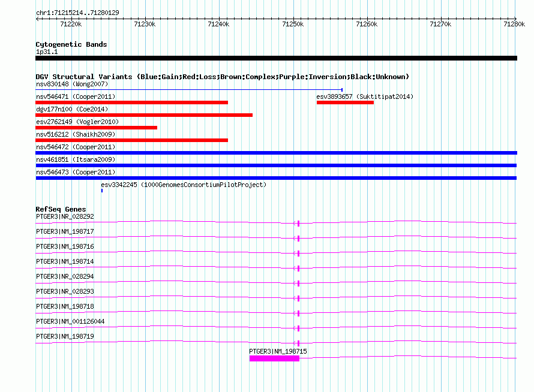534x392 pixels.
Task: Open the PTGER3|NR_028293 transcript label
Action: pos(65,291)
